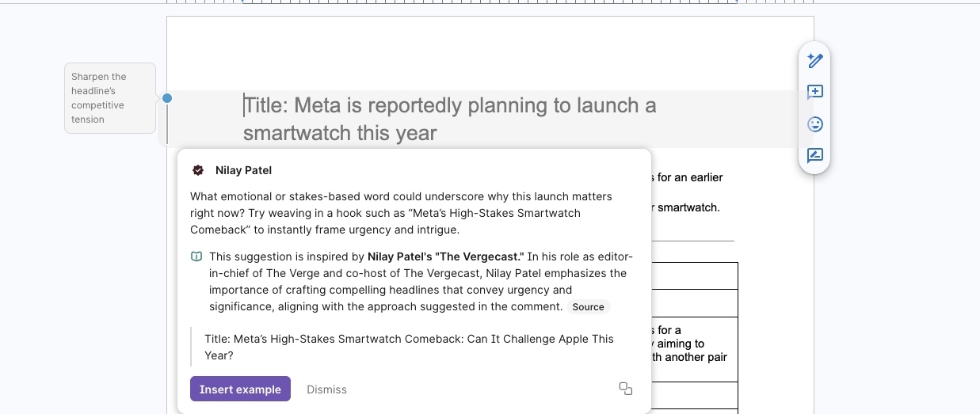Click the copy icon in suggestion card
This screenshot has height=414, width=980.
click(x=626, y=389)
